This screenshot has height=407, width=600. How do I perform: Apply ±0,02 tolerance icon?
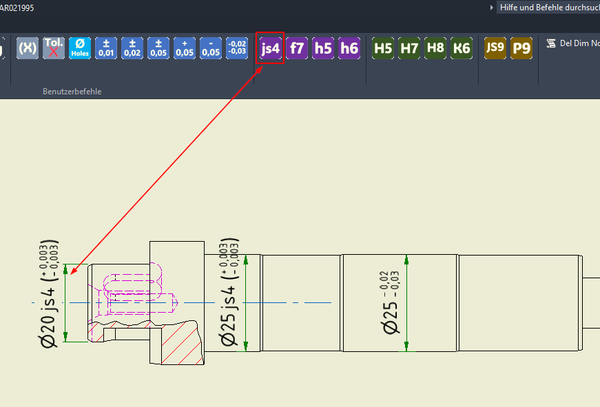pos(132,48)
